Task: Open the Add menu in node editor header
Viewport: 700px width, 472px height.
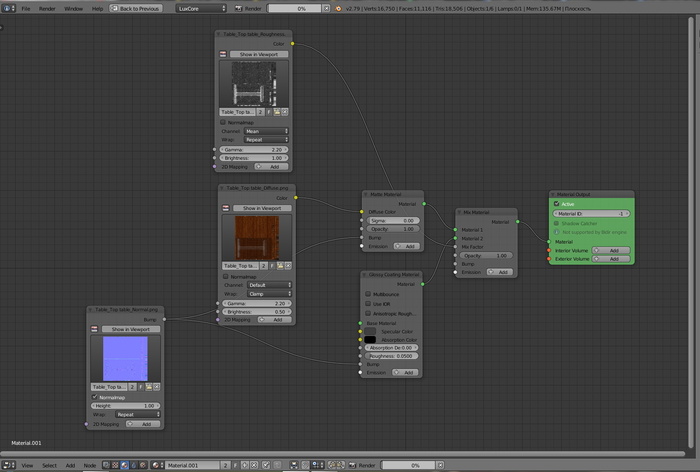Action: 70,465
